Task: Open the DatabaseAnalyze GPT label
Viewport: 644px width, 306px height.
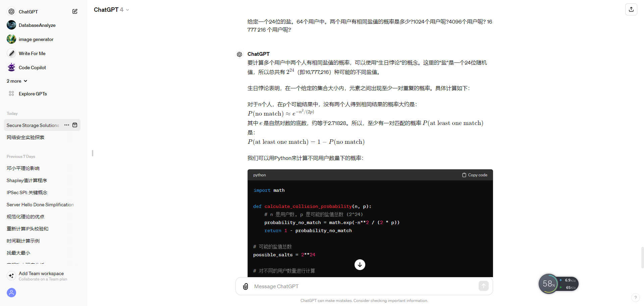Action: [37, 25]
